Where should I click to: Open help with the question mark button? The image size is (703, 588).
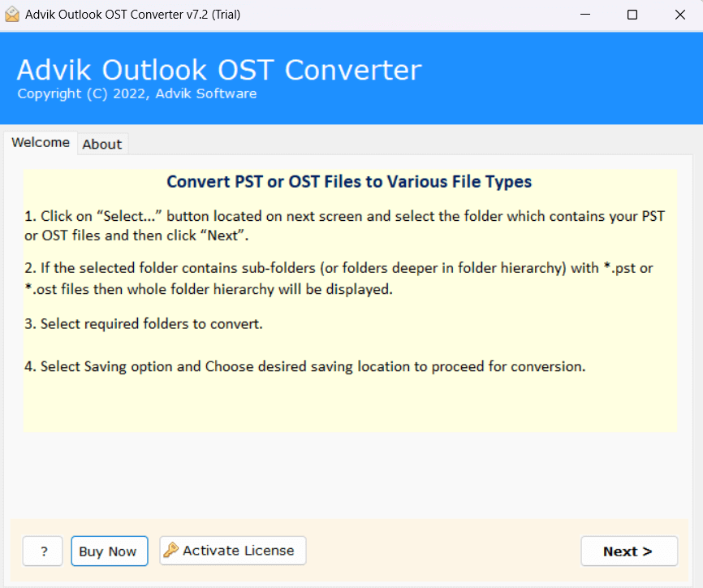coord(42,551)
